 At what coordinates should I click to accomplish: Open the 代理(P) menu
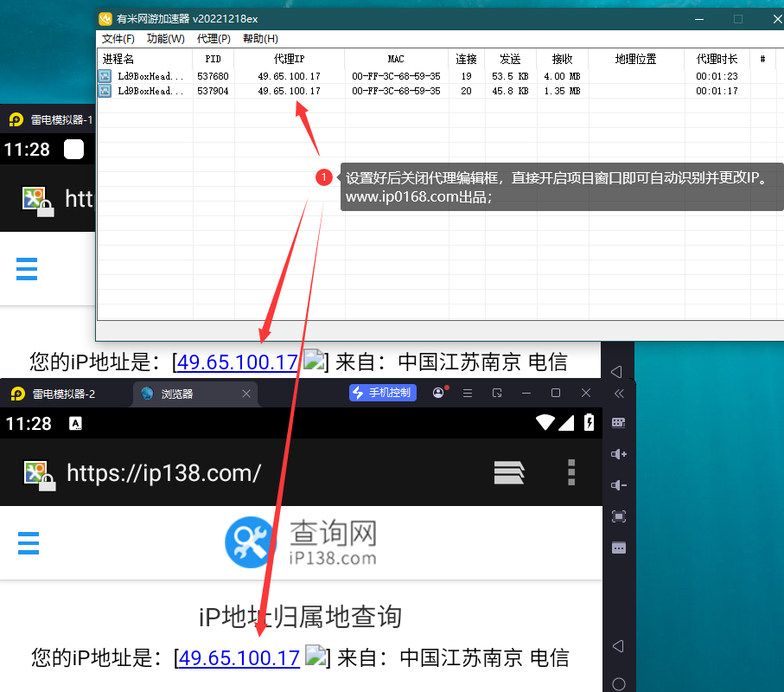click(214, 39)
